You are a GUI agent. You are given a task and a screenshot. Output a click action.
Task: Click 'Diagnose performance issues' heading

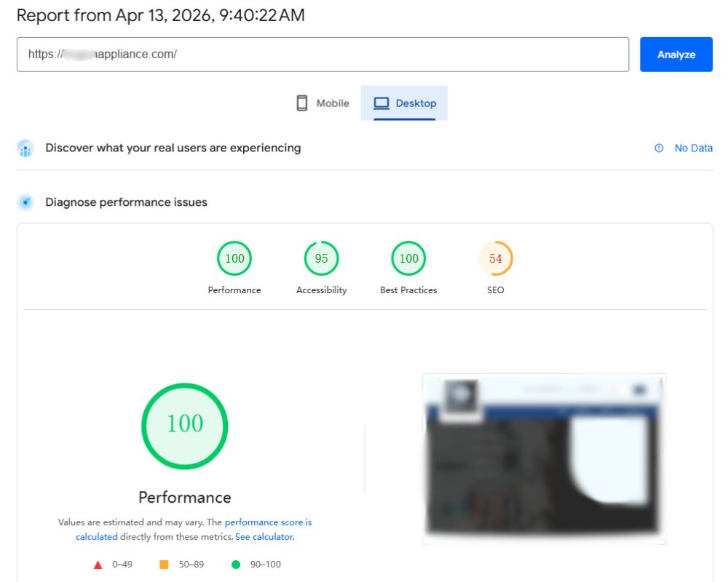pyautogui.click(x=126, y=202)
